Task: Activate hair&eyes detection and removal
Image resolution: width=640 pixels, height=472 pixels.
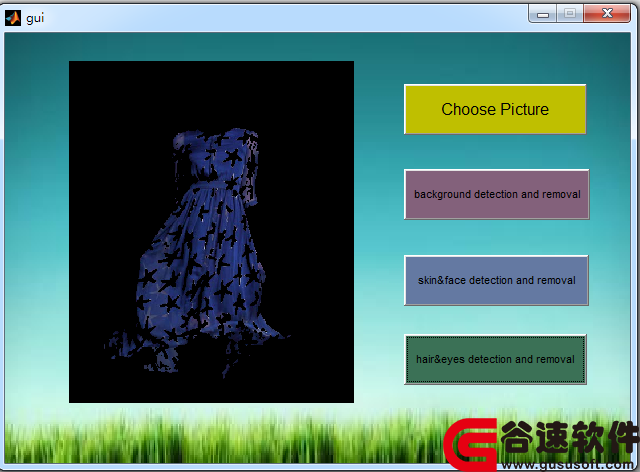Action: click(x=496, y=359)
